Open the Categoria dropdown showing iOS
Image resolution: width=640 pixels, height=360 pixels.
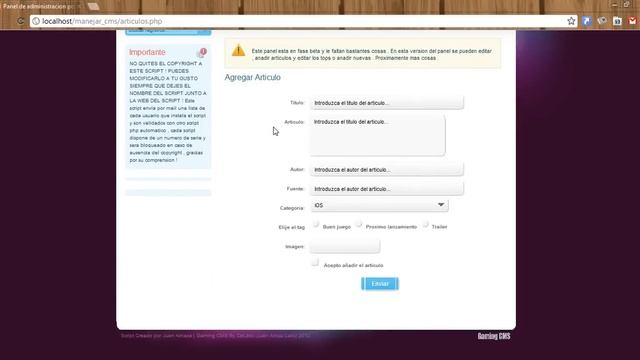[380, 205]
